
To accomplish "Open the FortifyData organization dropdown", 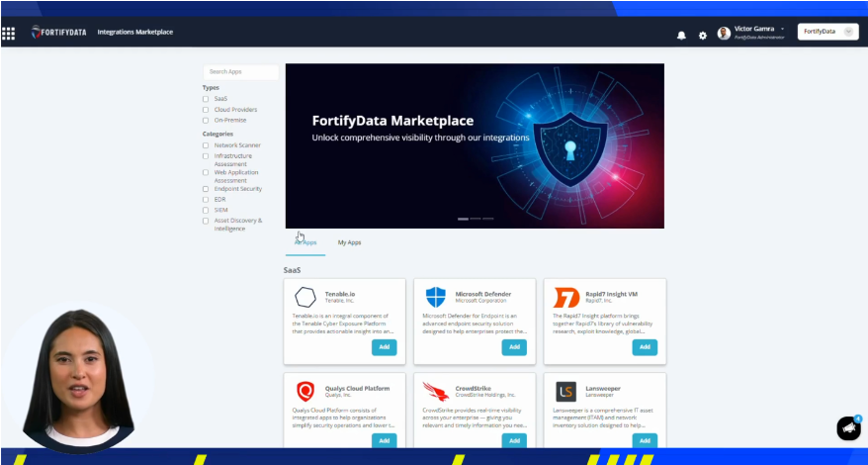I will pos(827,32).
